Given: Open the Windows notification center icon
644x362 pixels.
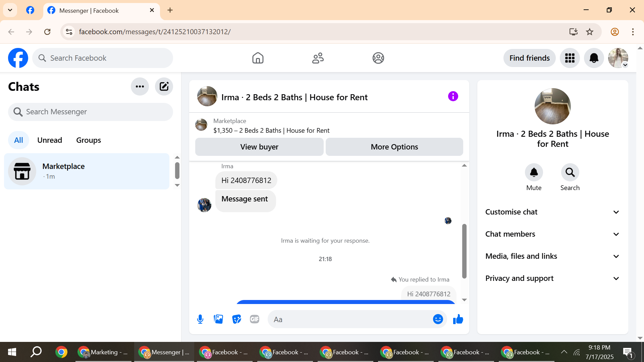Looking at the screenshot, I should [x=628, y=352].
